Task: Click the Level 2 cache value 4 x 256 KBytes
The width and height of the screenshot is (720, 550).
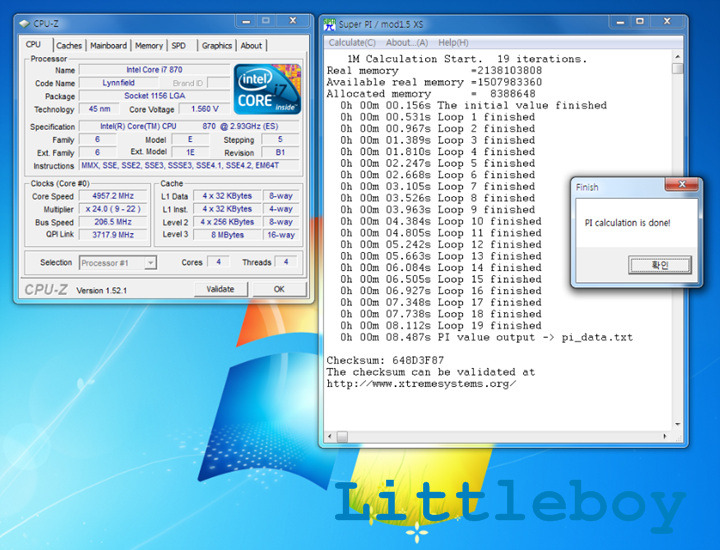Action: coord(227,222)
